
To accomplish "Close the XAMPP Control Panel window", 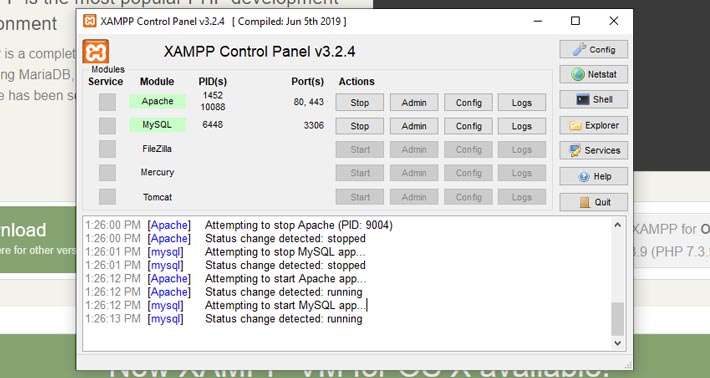I will pyautogui.click(x=614, y=21).
